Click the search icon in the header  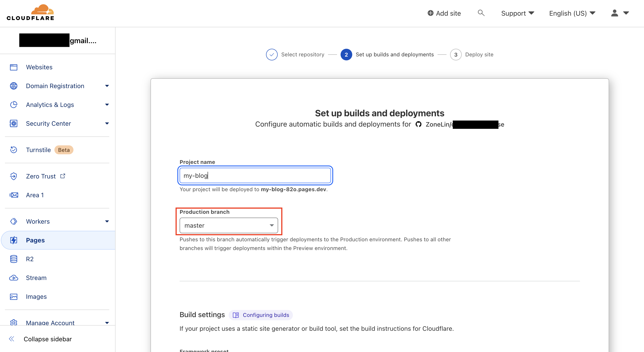481,12
